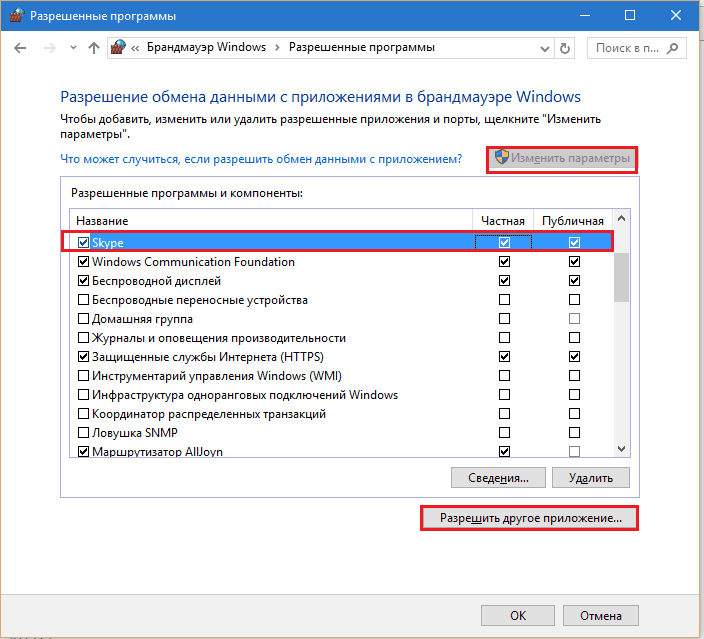
Task: Click the firewall icon in address bar
Action: coord(119,48)
